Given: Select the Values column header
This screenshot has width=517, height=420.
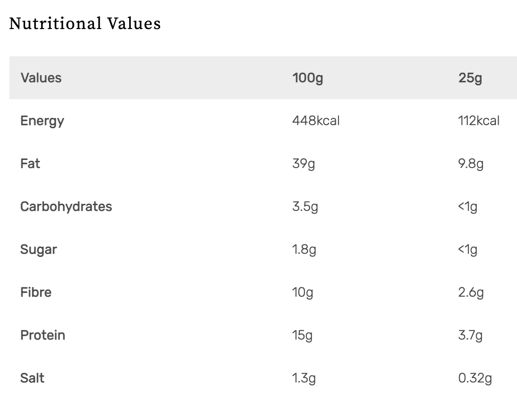Looking at the screenshot, I should (x=41, y=78).
